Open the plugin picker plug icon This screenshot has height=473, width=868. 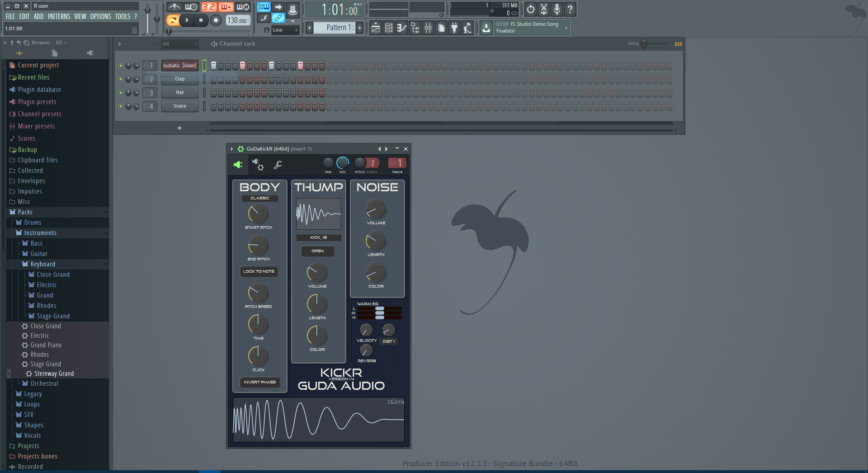(454, 28)
